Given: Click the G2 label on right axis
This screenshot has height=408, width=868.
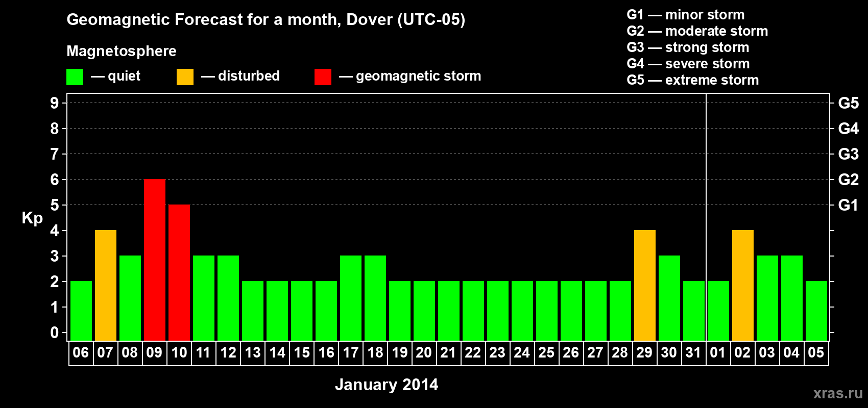Looking at the screenshot, I should [x=849, y=180].
